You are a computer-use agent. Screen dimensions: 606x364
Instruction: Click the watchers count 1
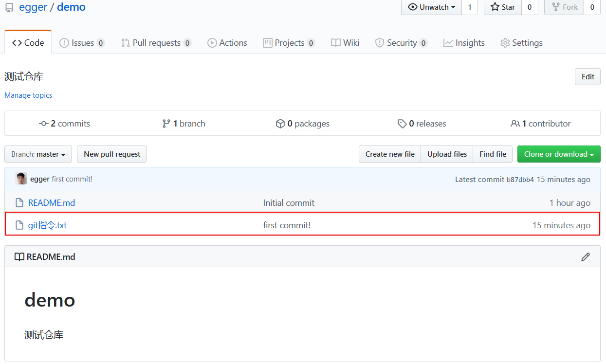tap(470, 7)
